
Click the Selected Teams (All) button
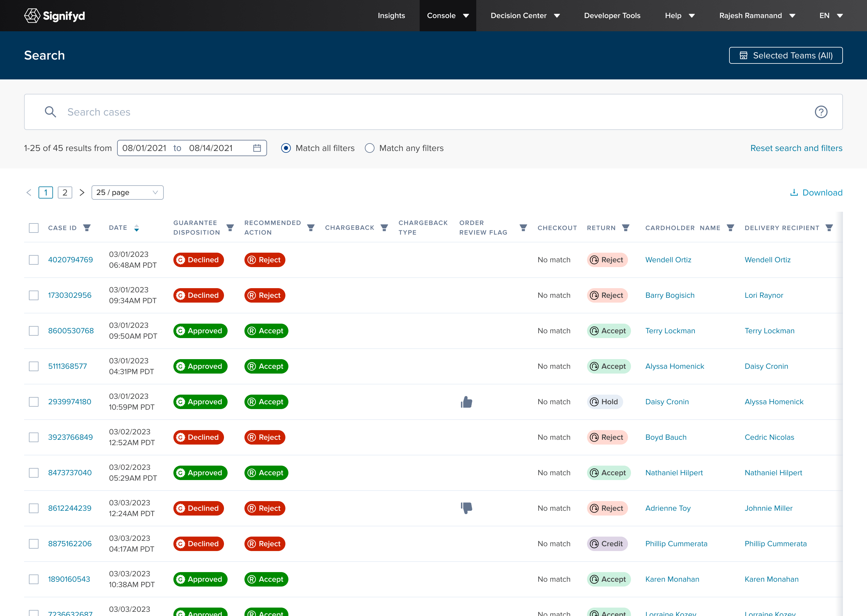coord(785,55)
